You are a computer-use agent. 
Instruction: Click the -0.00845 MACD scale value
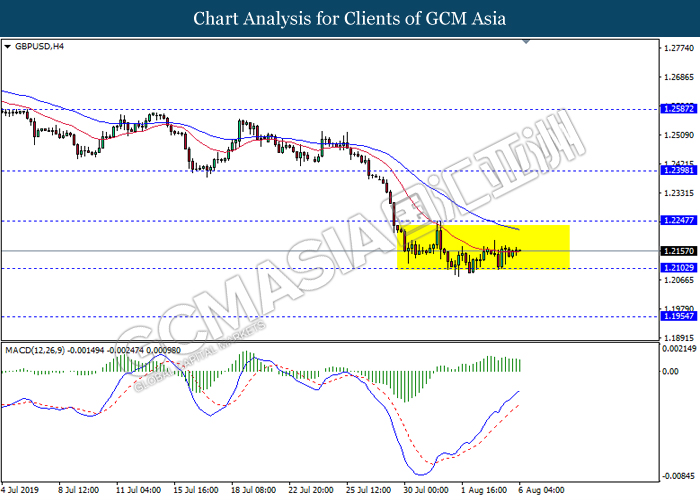pos(678,476)
